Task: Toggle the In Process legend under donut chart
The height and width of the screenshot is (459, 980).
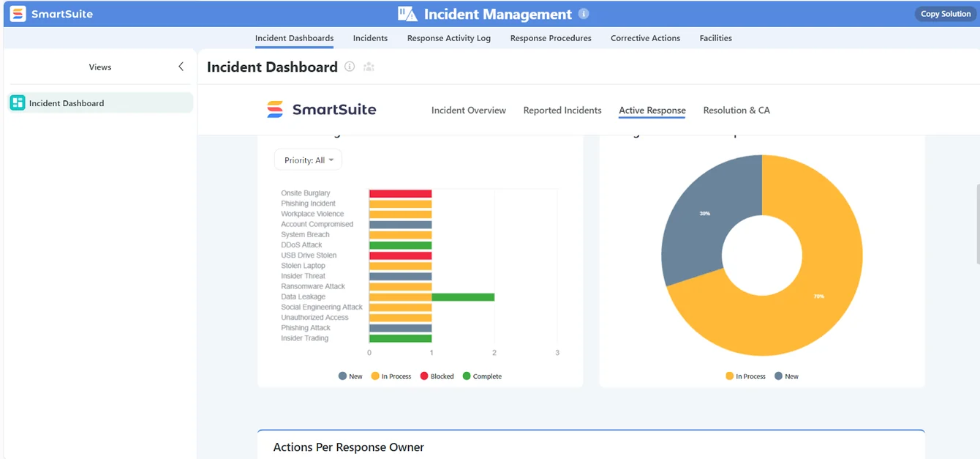Action: [745, 376]
